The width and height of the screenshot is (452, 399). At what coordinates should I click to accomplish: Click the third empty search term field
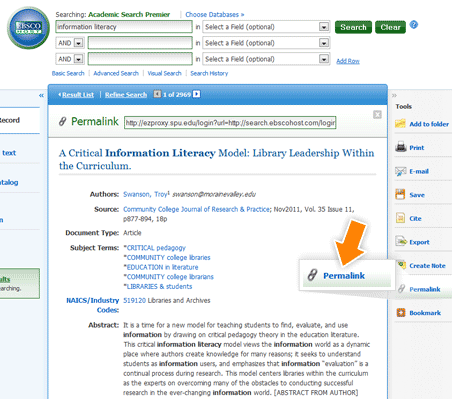(x=140, y=59)
